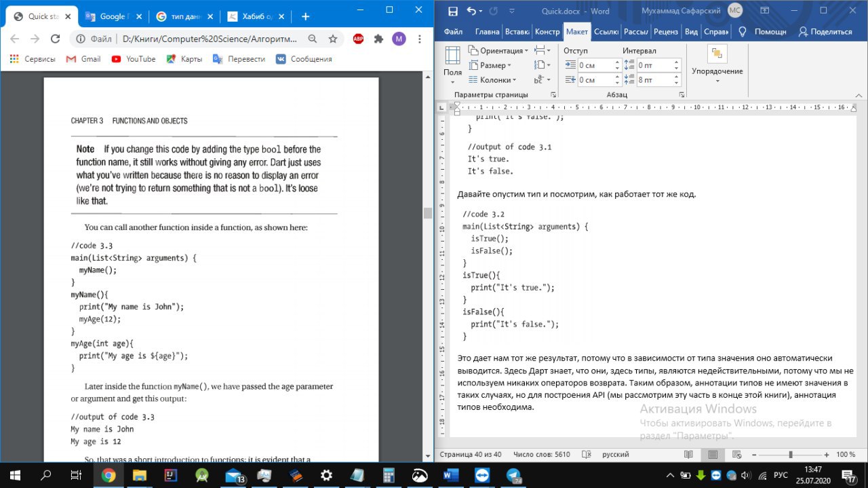Expand the Ориентация dropdown
This screenshot has height=488, width=868.
497,51
